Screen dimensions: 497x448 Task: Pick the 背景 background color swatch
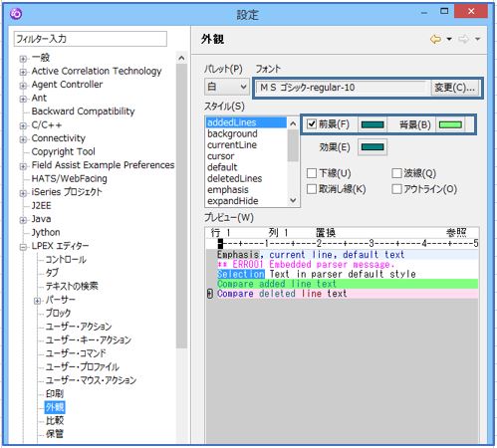tap(450, 124)
